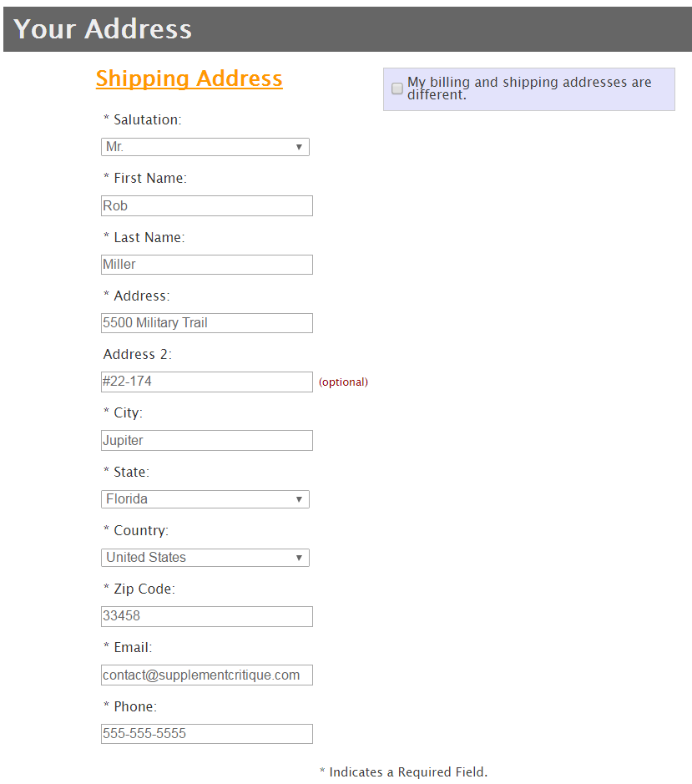Focus the Last Name field containing Miller
This screenshot has height=784, width=692.
[207, 265]
